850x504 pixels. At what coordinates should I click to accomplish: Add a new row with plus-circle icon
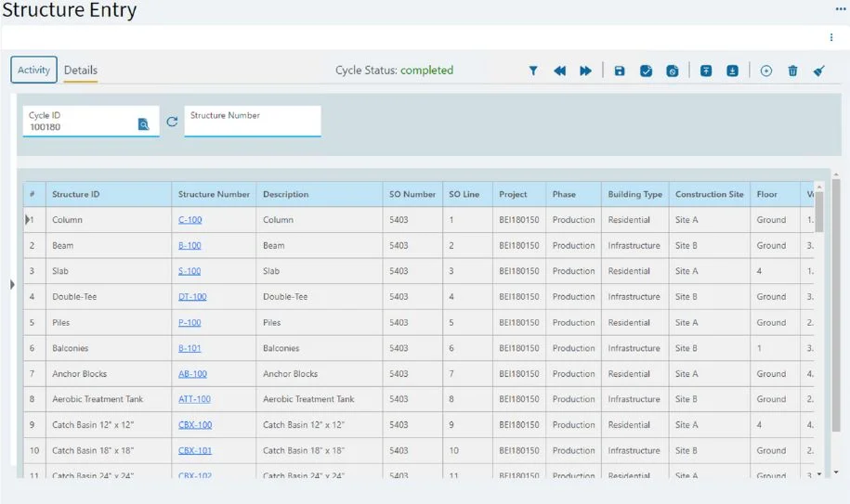click(x=765, y=71)
